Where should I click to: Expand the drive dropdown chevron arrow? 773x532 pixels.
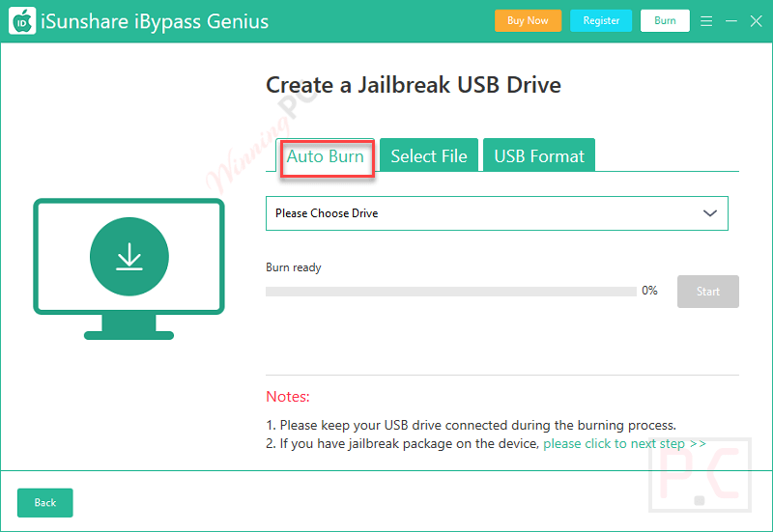coord(710,213)
